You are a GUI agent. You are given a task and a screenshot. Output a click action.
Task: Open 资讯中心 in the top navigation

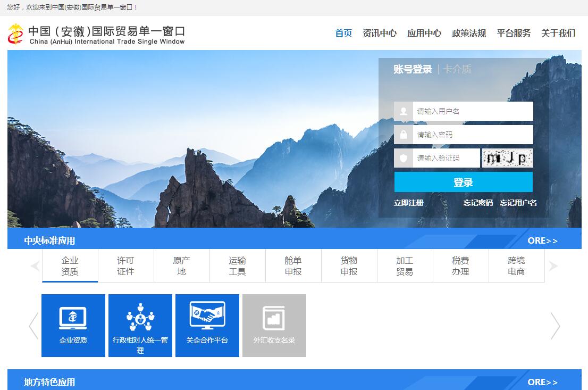[379, 33]
